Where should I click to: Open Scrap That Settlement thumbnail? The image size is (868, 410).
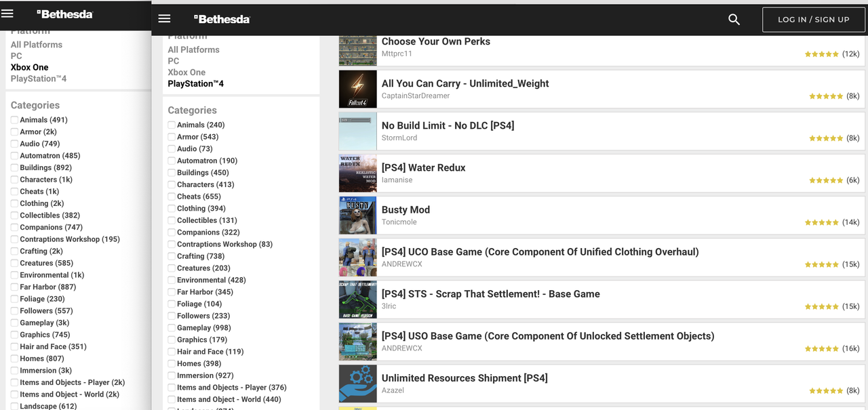(357, 300)
